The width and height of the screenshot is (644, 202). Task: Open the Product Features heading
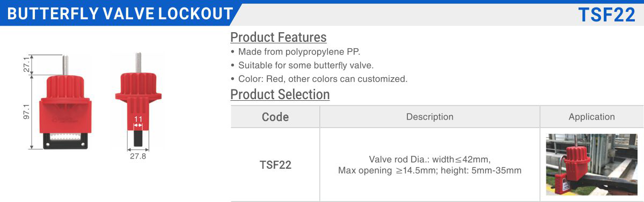coord(279,38)
